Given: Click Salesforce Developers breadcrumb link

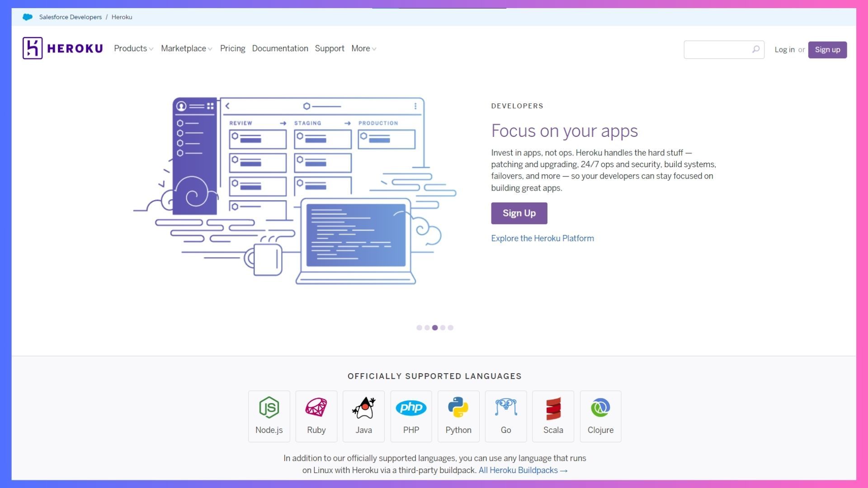Looking at the screenshot, I should click(71, 17).
